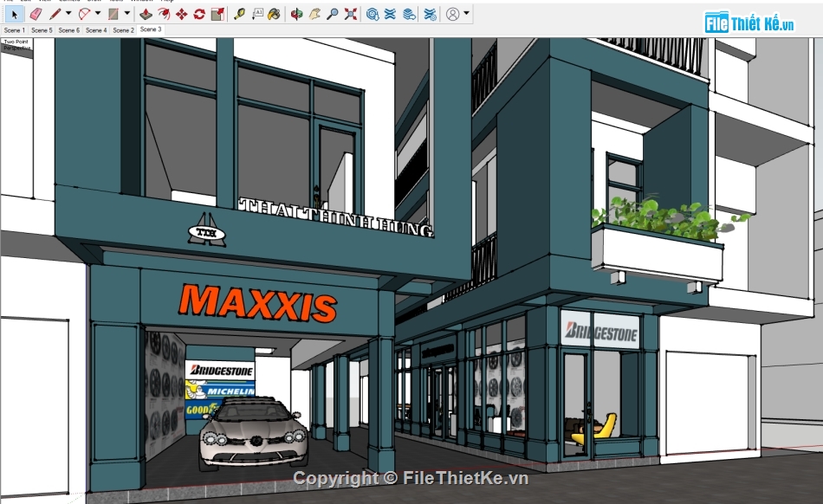Open the account dropdown arrow
This screenshot has width=823, height=504.
466,13
